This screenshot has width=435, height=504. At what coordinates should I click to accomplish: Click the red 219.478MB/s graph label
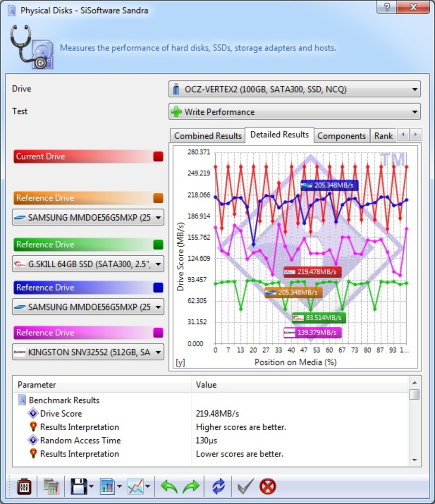coord(313,272)
